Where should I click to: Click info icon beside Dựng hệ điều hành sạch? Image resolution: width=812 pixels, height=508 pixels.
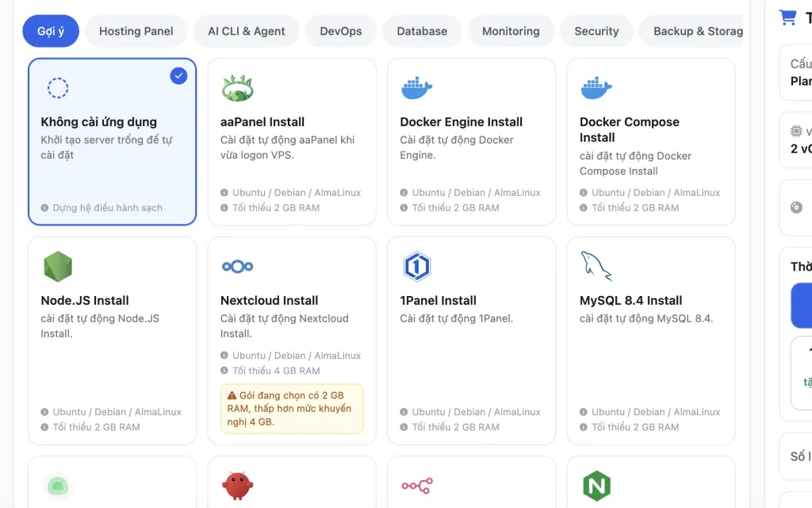44,208
